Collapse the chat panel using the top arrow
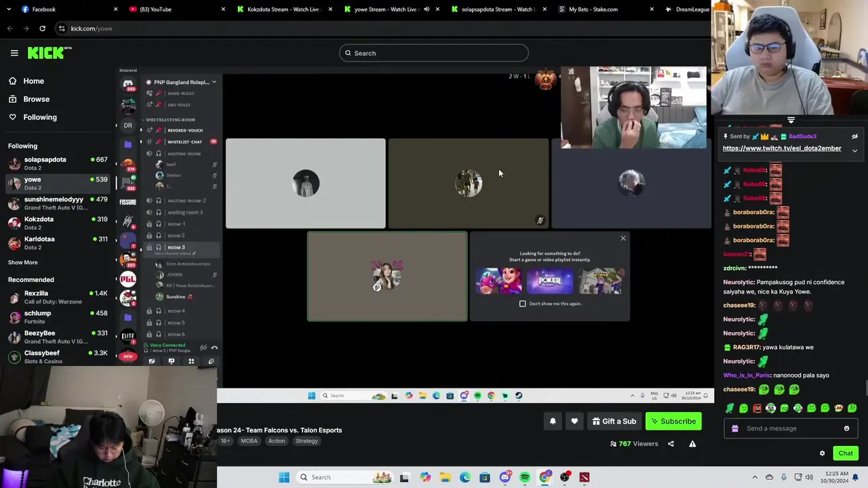 [791, 121]
